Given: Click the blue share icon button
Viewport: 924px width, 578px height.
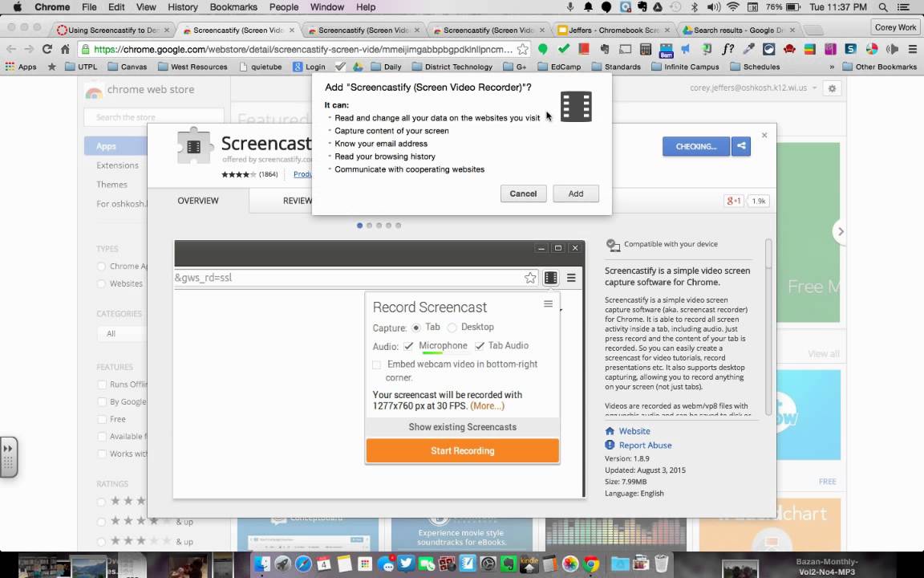Looking at the screenshot, I should click(741, 146).
